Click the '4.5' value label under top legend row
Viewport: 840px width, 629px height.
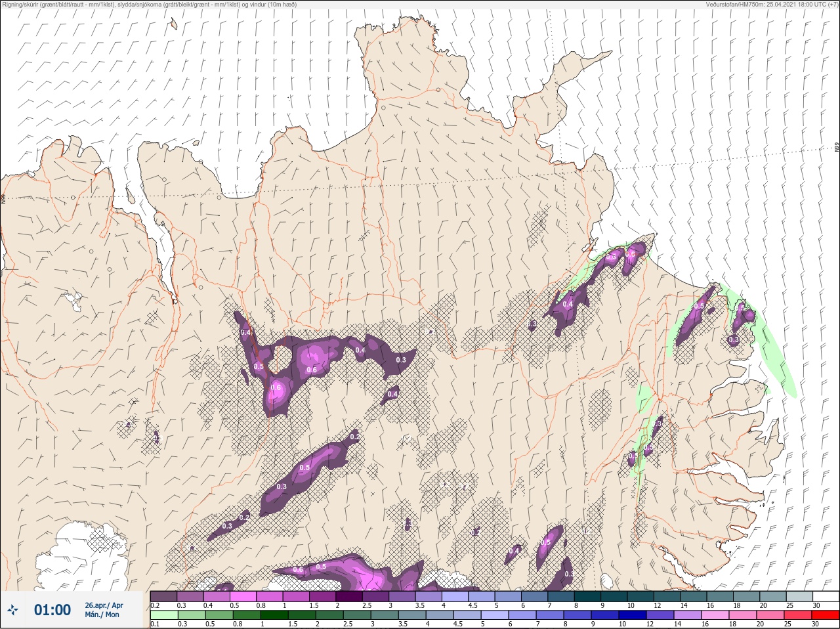(472, 605)
